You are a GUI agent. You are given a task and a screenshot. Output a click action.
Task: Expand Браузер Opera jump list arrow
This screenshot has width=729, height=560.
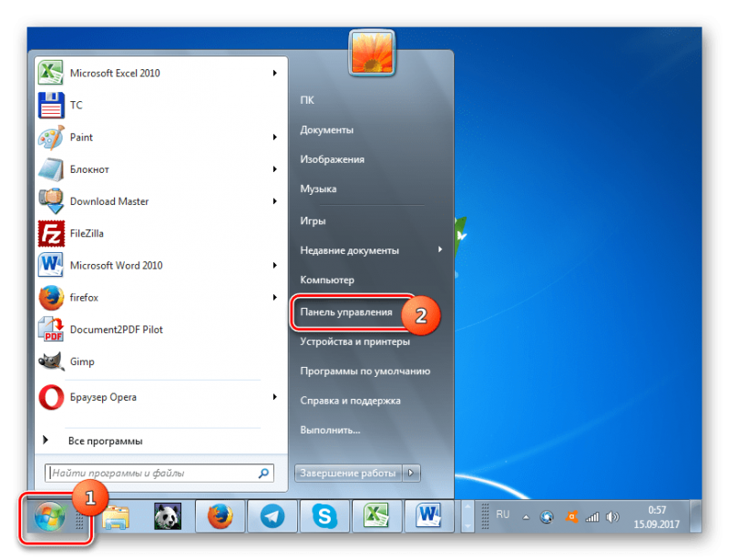click(x=275, y=397)
